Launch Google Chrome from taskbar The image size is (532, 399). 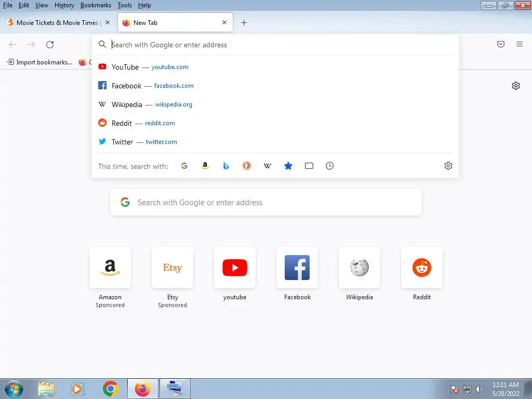(110, 389)
